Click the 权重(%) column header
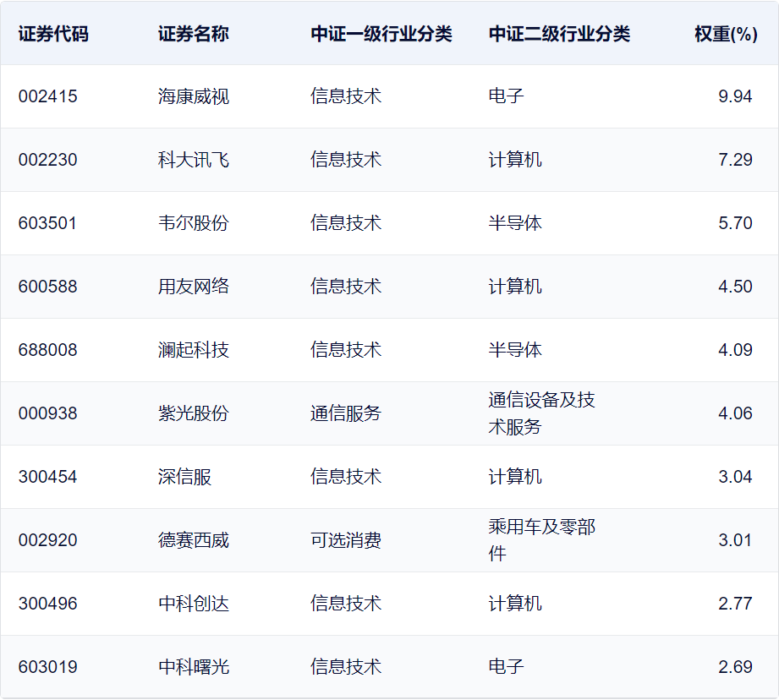779x700 pixels. [726, 34]
